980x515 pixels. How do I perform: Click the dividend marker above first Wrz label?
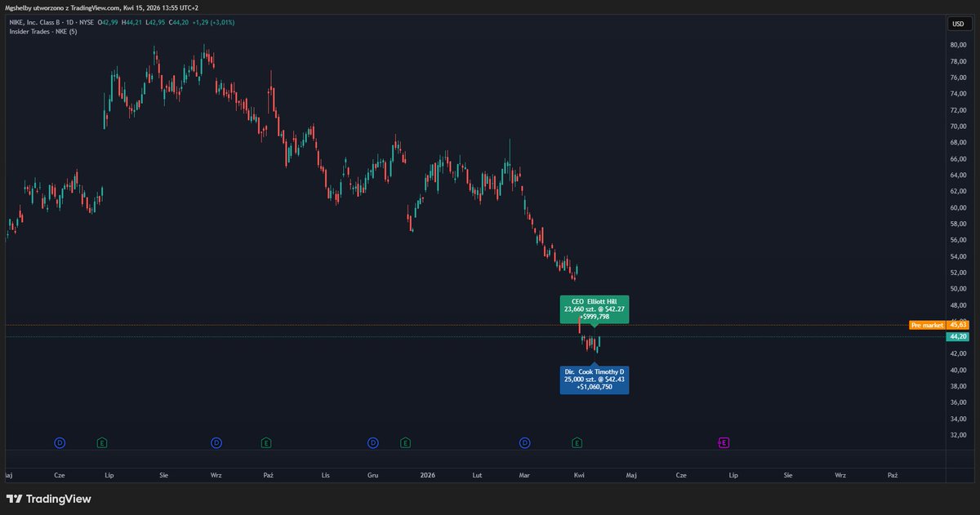[x=216, y=442]
